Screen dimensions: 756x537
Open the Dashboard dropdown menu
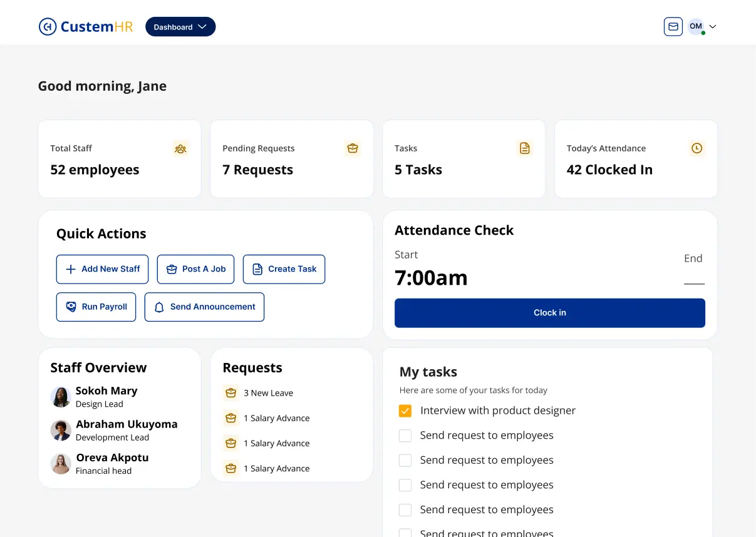point(180,27)
